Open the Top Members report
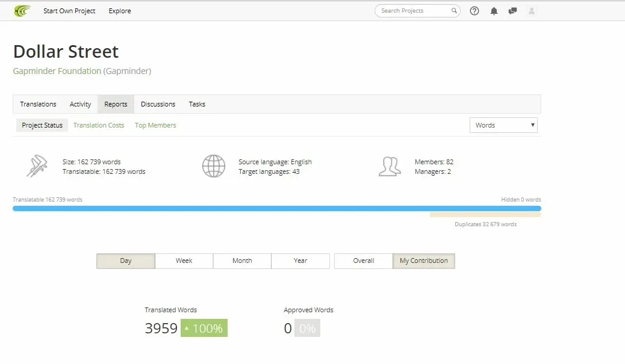 coord(155,125)
